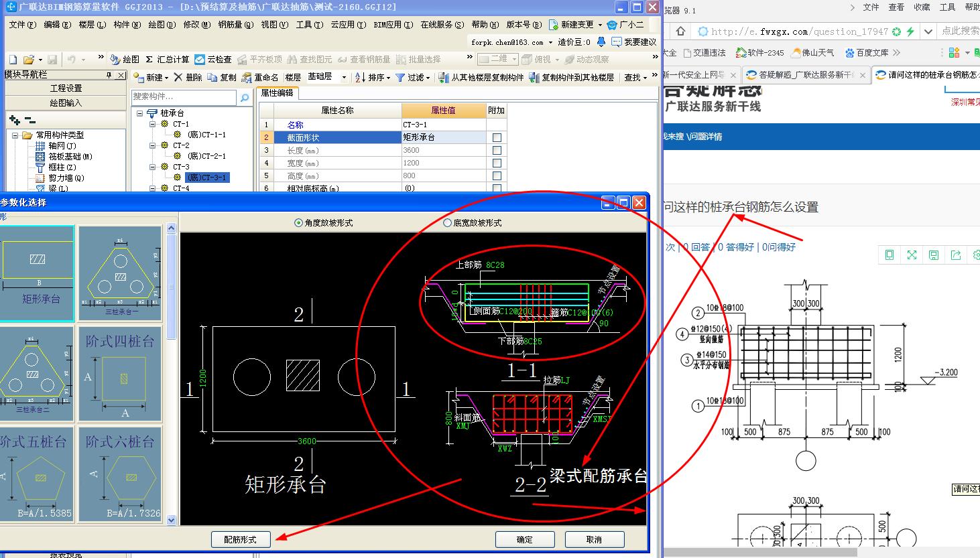Screen dimensions: 980x558
Task: Click share icon in web image toolbar
Action: click(x=956, y=255)
